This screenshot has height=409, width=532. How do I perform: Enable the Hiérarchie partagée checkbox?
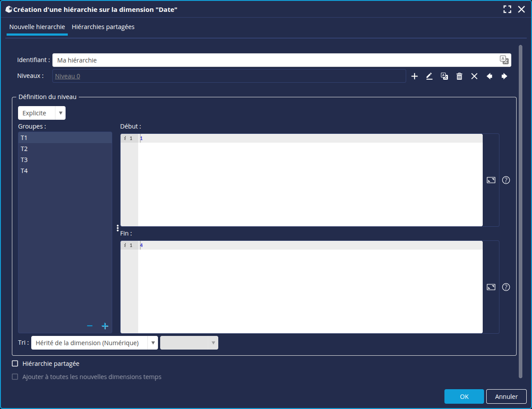click(x=15, y=364)
